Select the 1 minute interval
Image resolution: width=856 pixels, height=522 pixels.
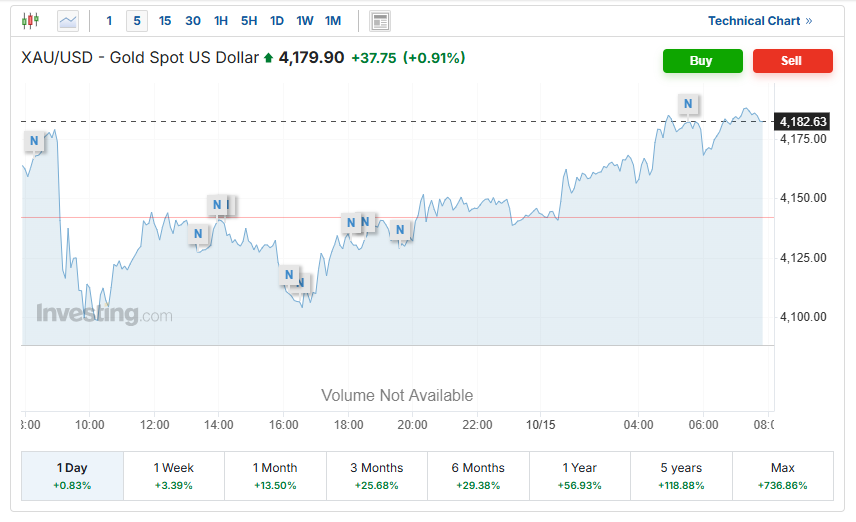(110, 21)
